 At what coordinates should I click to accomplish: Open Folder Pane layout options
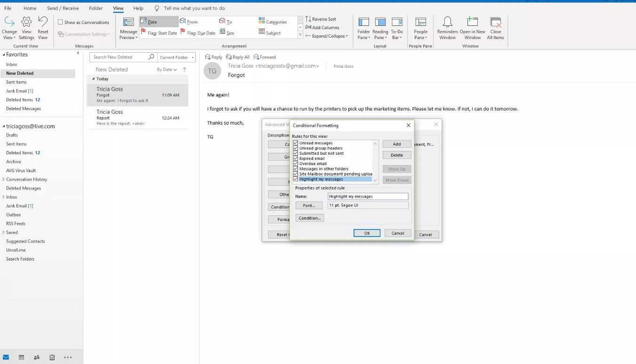pyautogui.click(x=363, y=28)
